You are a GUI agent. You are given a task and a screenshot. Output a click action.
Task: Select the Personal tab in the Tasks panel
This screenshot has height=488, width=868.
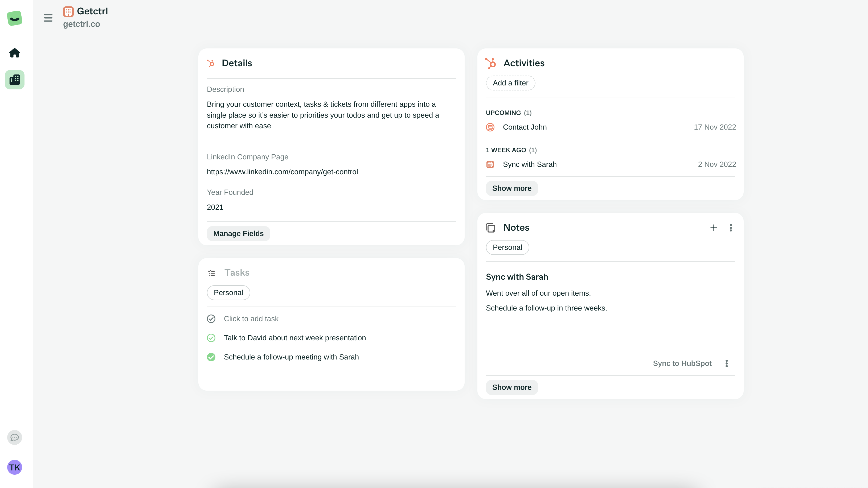(x=228, y=293)
